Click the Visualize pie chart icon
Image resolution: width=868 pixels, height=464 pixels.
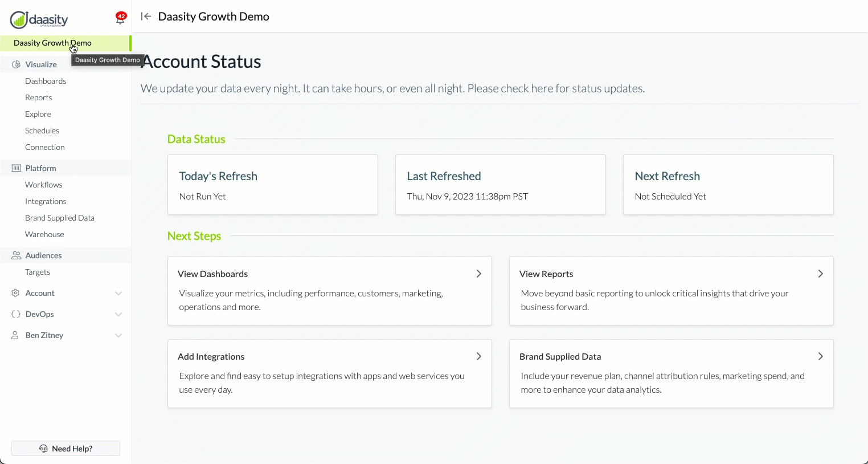[16, 64]
